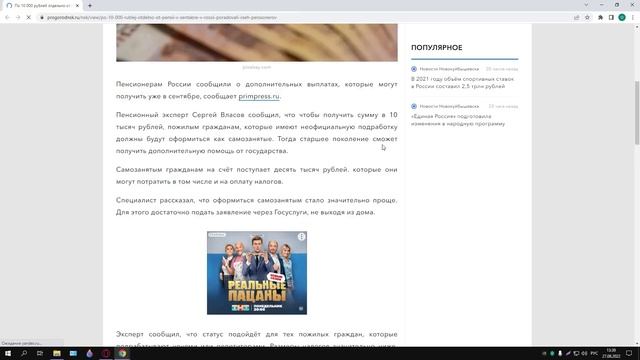This screenshot has height=360, width=640.
Task: Open the Extensions puzzle icon
Action: (600, 18)
